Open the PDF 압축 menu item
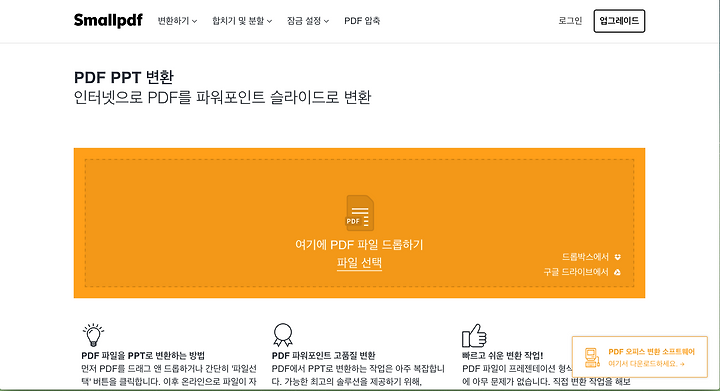The width and height of the screenshot is (720, 391). (x=362, y=21)
